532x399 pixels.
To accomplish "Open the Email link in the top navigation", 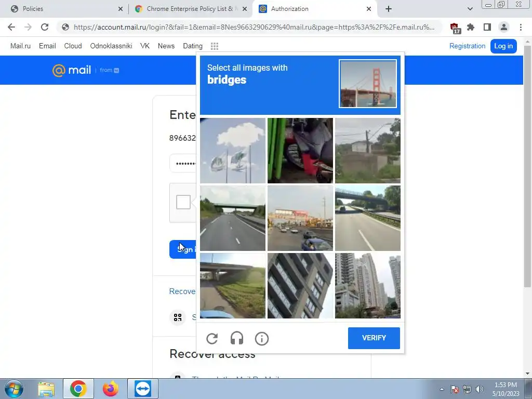I will coord(47,46).
